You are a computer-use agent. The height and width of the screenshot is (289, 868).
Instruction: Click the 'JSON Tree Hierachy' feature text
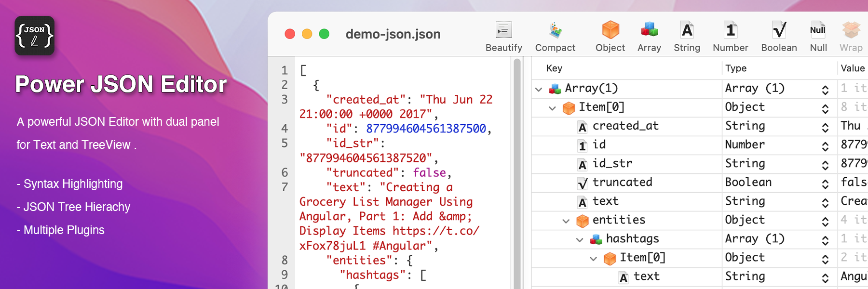[77, 207]
